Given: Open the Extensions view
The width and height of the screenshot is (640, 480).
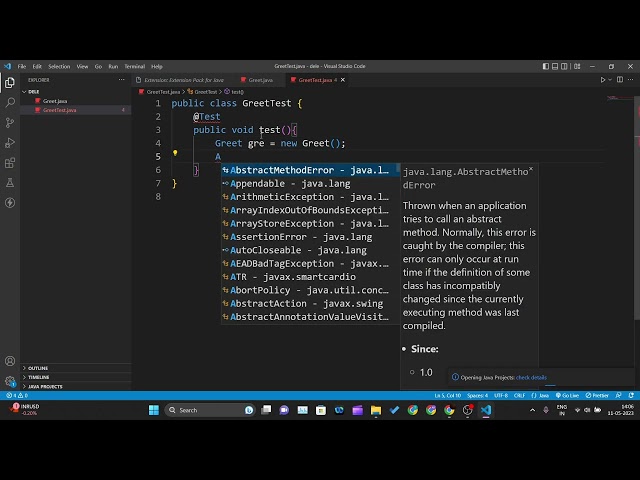Looking at the screenshot, I should [10, 163].
